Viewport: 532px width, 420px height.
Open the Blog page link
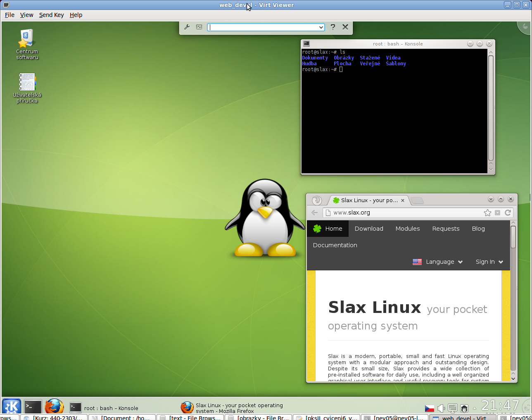point(478,229)
